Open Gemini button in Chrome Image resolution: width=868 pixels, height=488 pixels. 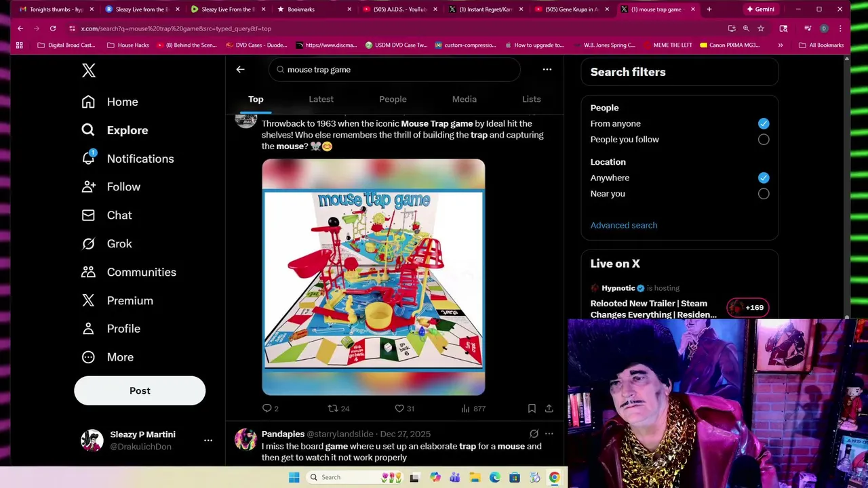[760, 9]
